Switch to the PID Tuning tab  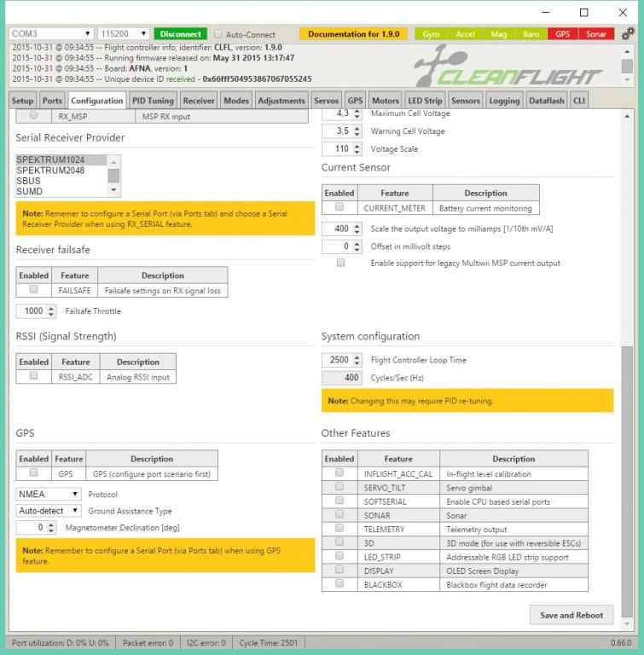pyautogui.click(x=153, y=101)
